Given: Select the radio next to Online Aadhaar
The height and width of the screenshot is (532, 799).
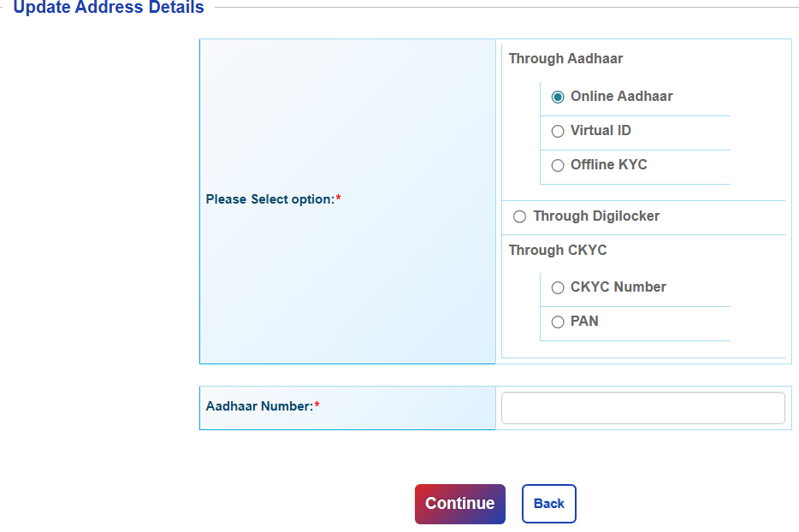Looking at the screenshot, I should point(557,97).
